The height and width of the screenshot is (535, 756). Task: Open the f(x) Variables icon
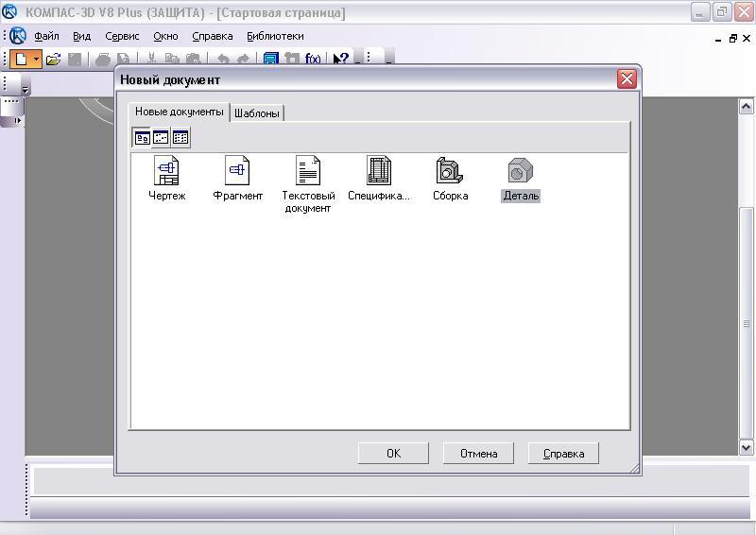tap(313, 60)
